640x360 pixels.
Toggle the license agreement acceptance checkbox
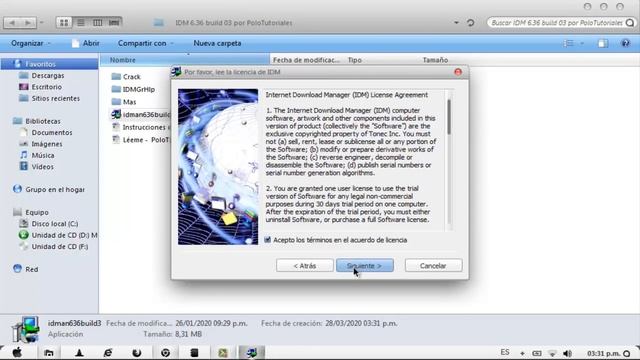[x=268, y=240]
